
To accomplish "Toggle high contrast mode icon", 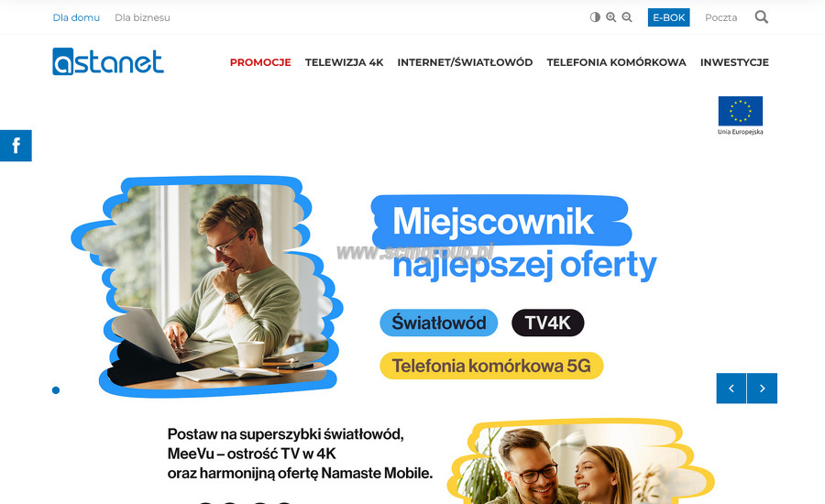I will click(595, 17).
